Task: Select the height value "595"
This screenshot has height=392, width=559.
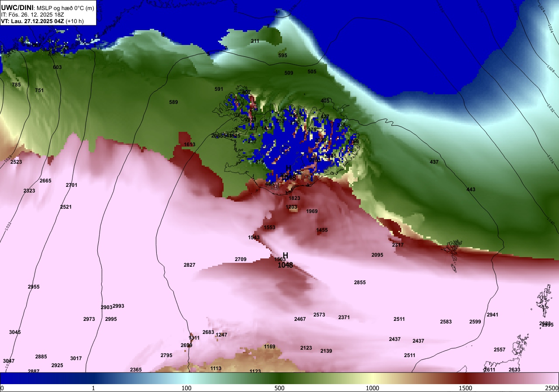Action: 283,55
